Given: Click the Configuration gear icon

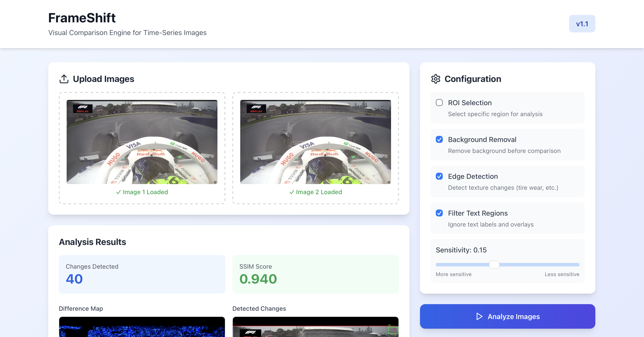Looking at the screenshot, I should pyautogui.click(x=436, y=79).
